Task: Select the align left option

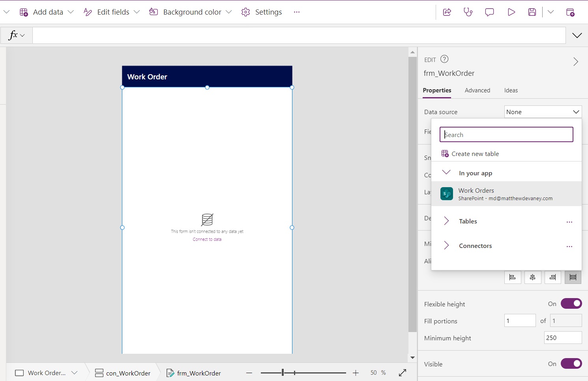Action: pyautogui.click(x=513, y=277)
